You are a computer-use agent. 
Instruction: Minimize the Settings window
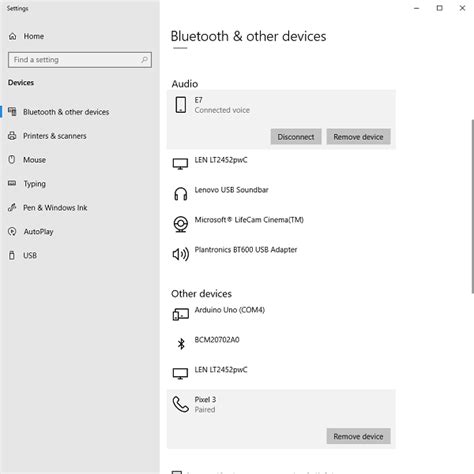pos(417,8)
